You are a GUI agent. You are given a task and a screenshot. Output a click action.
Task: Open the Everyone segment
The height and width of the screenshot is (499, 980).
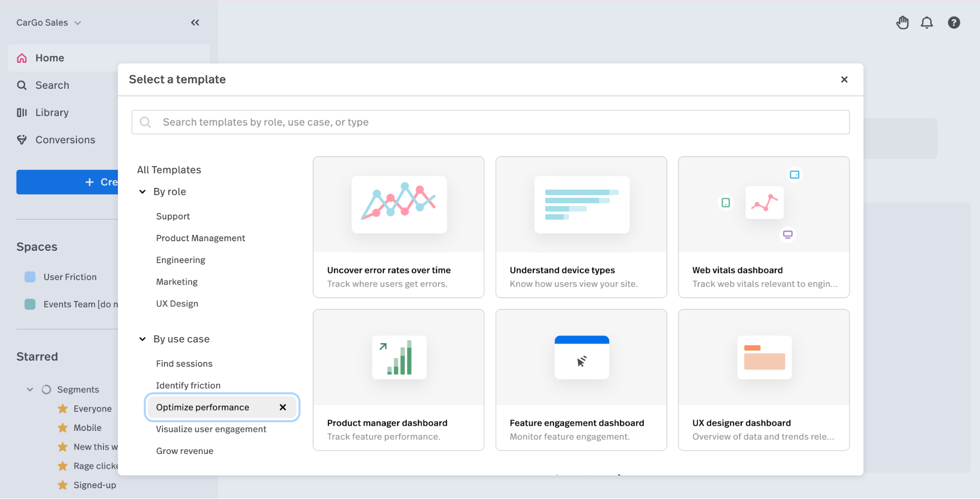pos(93,409)
